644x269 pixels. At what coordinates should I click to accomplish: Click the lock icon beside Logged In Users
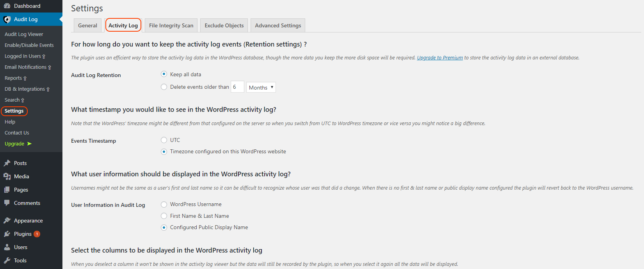click(x=44, y=56)
